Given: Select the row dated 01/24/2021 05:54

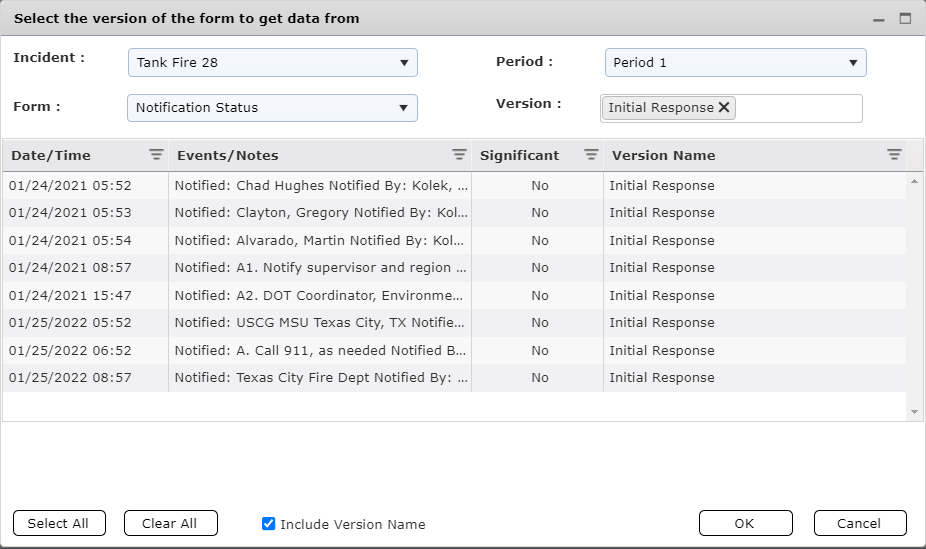Looking at the screenshot, I should click(x=454, y=240).
